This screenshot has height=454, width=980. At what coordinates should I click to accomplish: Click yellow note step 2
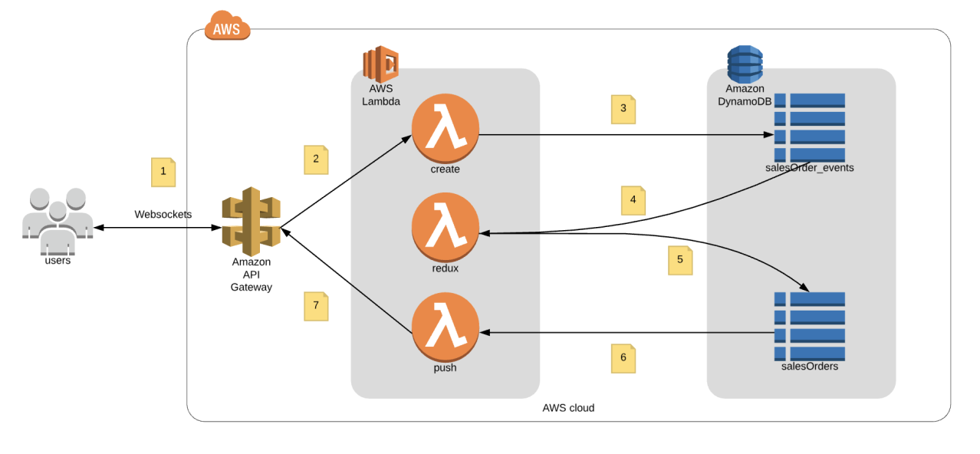point(316,159)
